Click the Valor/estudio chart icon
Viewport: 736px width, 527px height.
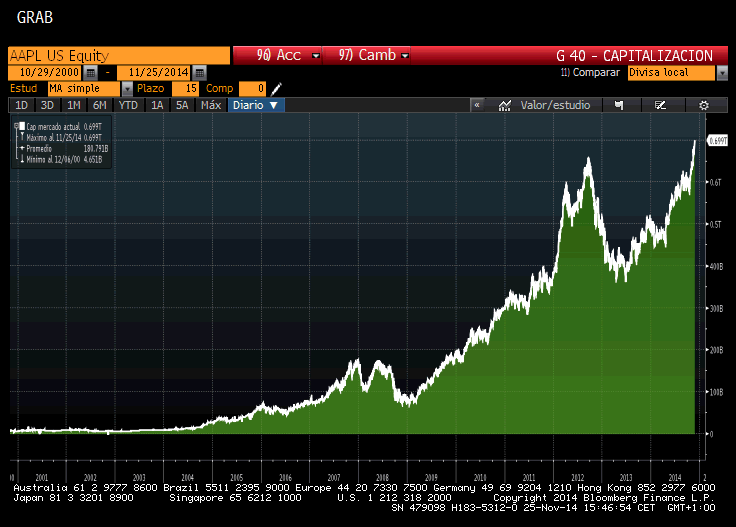(505, 105)
